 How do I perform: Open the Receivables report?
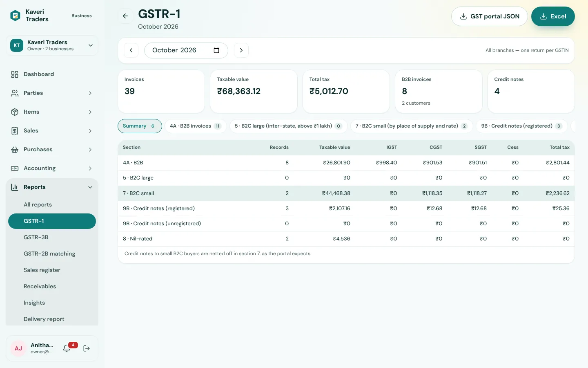coord(52,287)
